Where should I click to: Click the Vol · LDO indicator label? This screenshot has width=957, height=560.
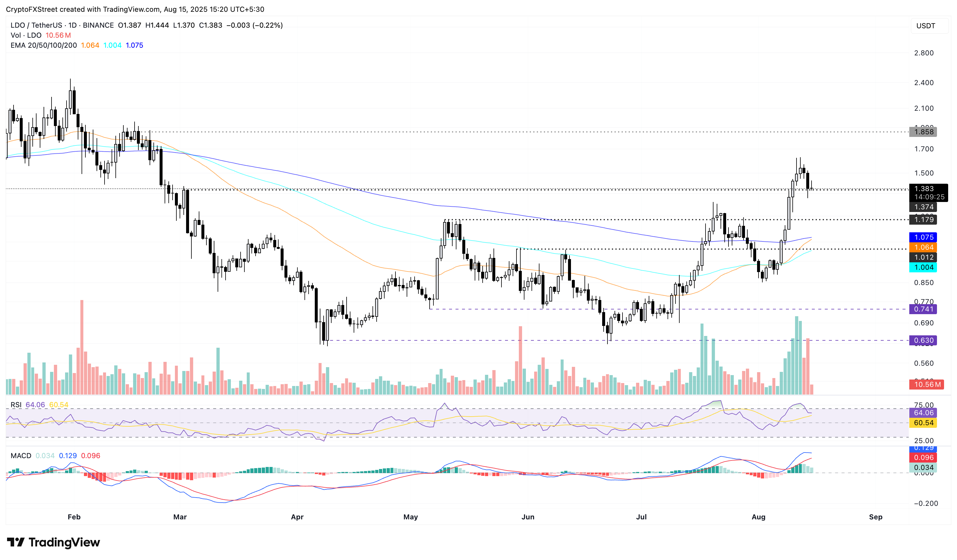click(26, 35)
